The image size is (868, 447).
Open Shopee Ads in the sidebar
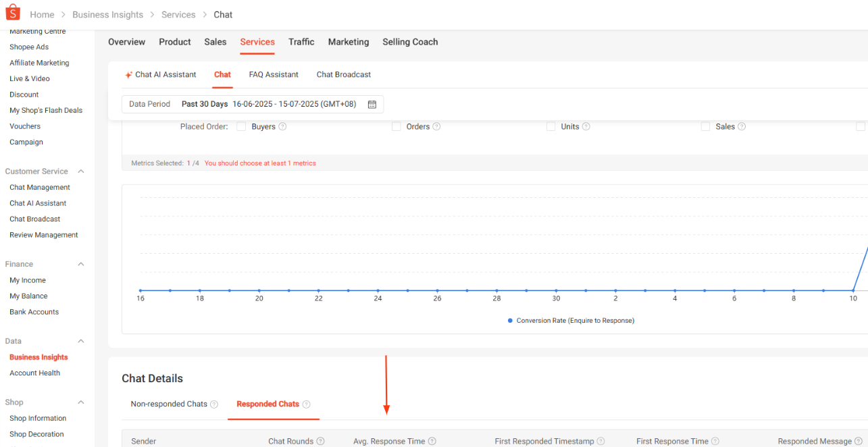click(29, 47)
